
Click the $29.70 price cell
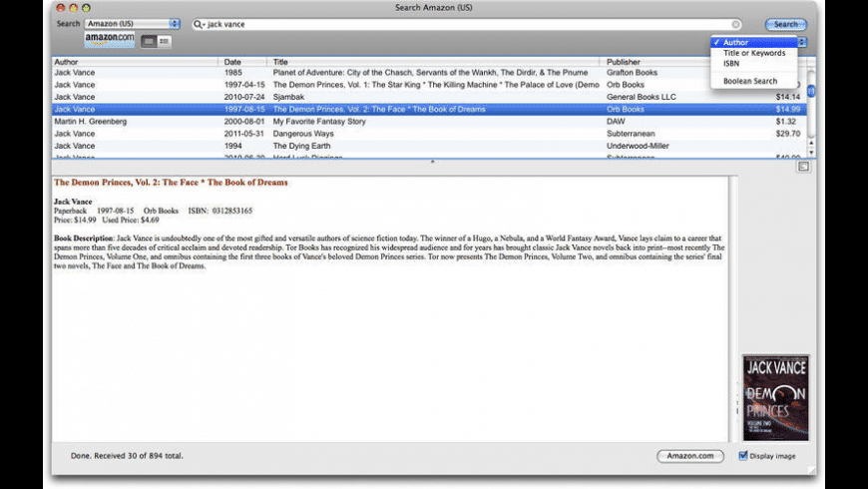(788, 134)
